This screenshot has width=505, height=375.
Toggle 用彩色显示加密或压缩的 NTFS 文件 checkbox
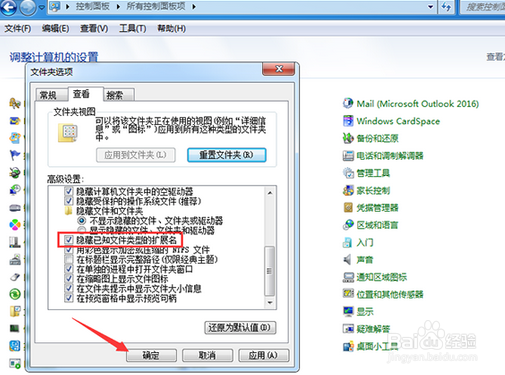[68, 249]
